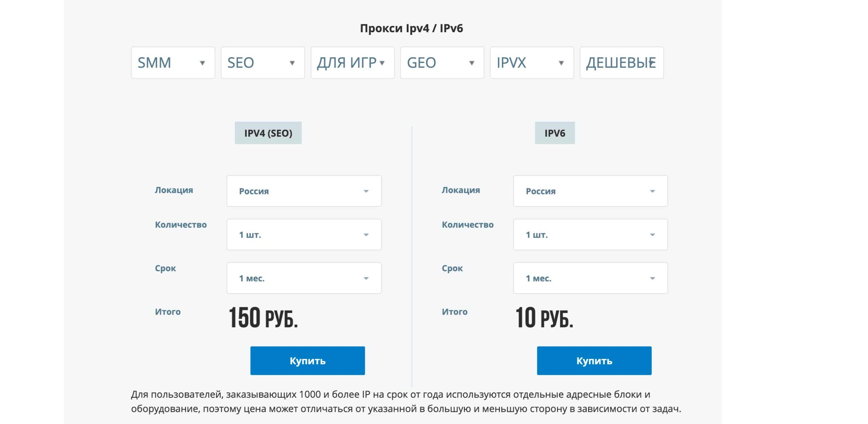Expand the IPv4 Количество dropdown
The height and width of the screenshot is (424, 868).
[304, 234]
